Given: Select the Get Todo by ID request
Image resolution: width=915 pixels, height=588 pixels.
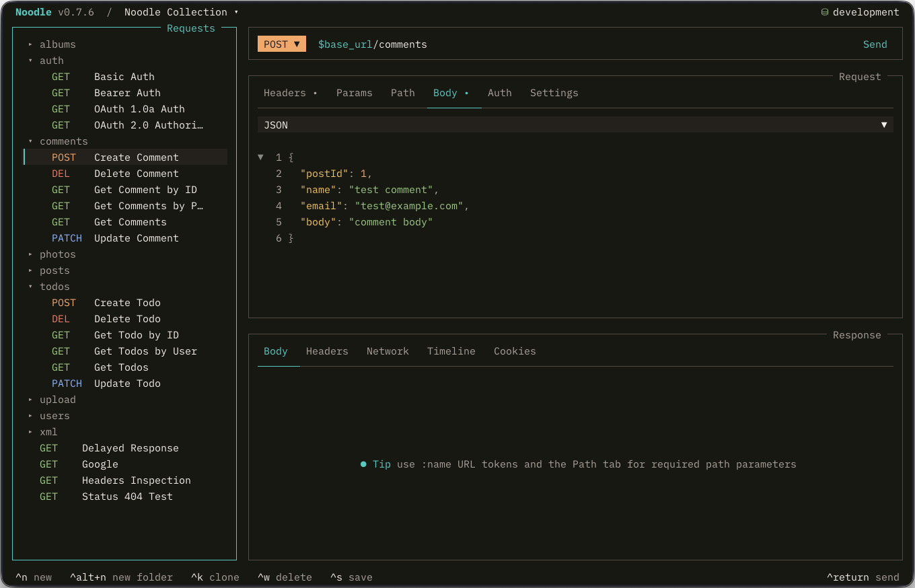Looking at the screenshot, I should [x=126, y=335].
